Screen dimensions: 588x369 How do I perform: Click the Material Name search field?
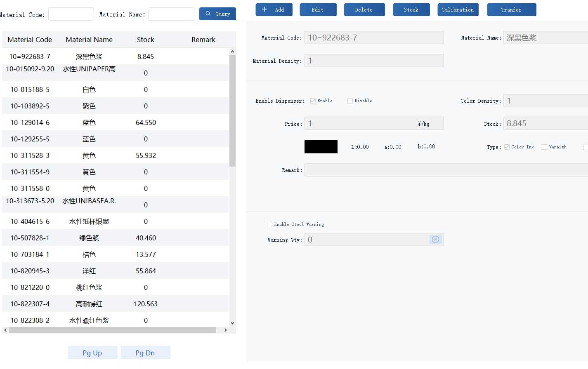[171, 14]
